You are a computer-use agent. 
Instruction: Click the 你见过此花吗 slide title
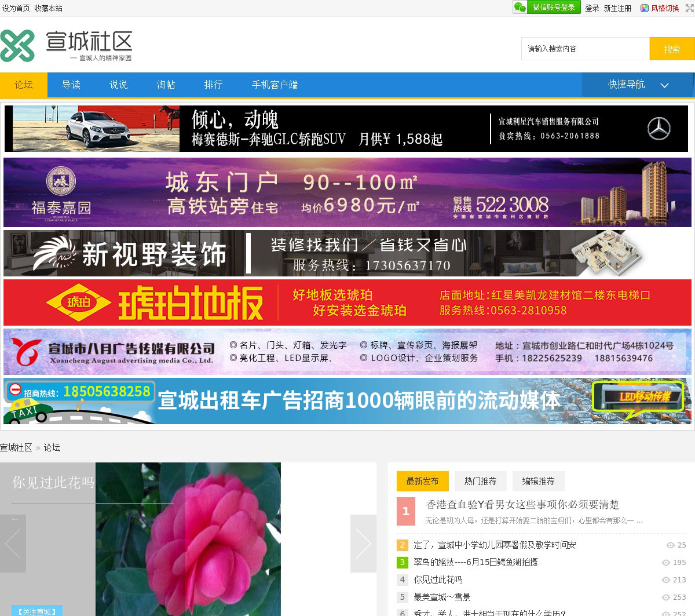pos(53,482)
